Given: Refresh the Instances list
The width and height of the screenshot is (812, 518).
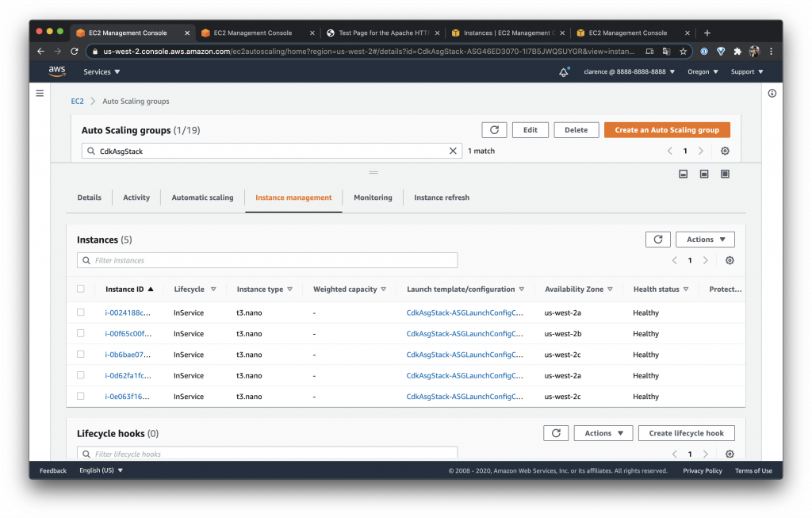Looking at the screenshot, I should point(657,240).
